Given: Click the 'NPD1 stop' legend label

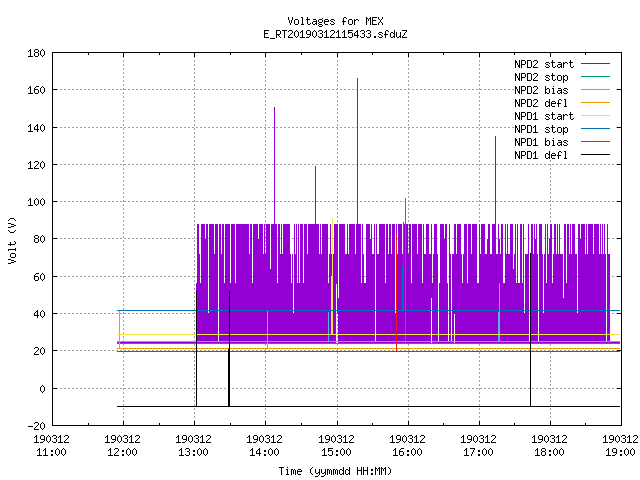Looking at the screenshot, I should [541, 129].
